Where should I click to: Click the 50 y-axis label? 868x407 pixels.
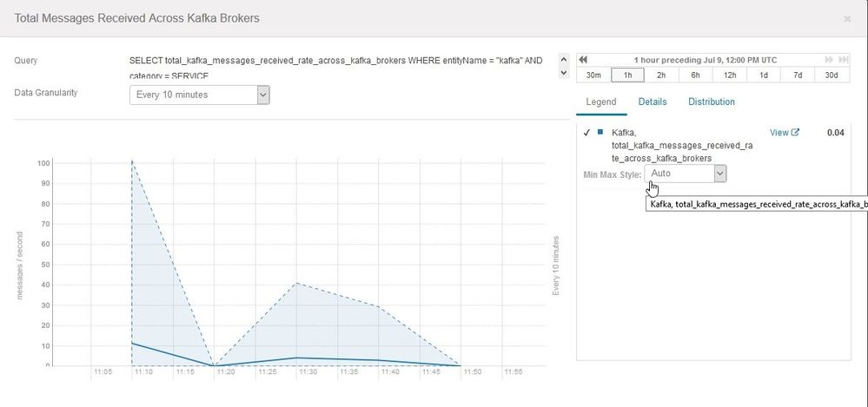[x=46, y=265]
